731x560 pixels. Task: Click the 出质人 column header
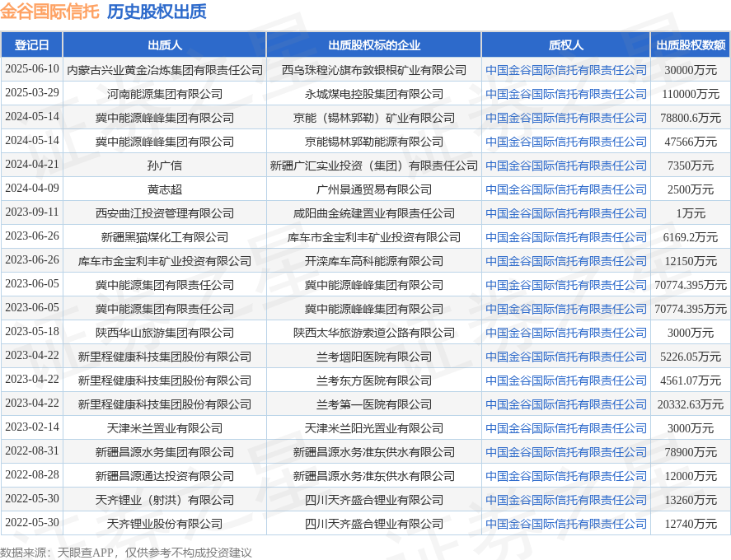tap(165, 45)
